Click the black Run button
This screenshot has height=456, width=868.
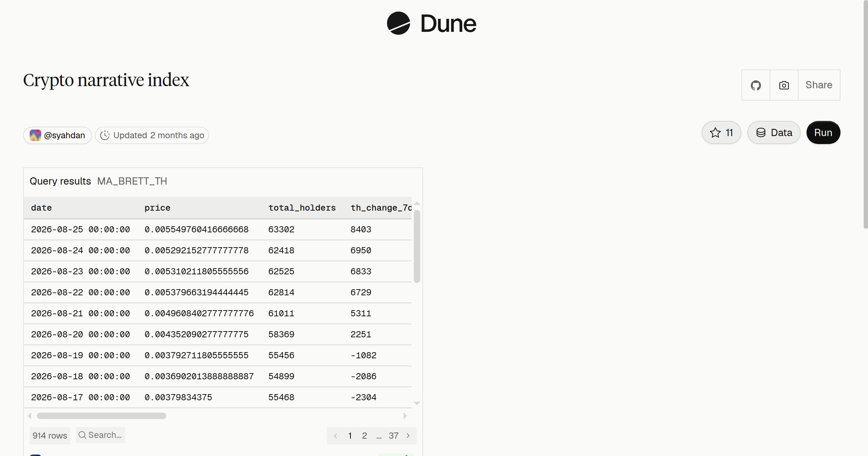click(823, 132)
